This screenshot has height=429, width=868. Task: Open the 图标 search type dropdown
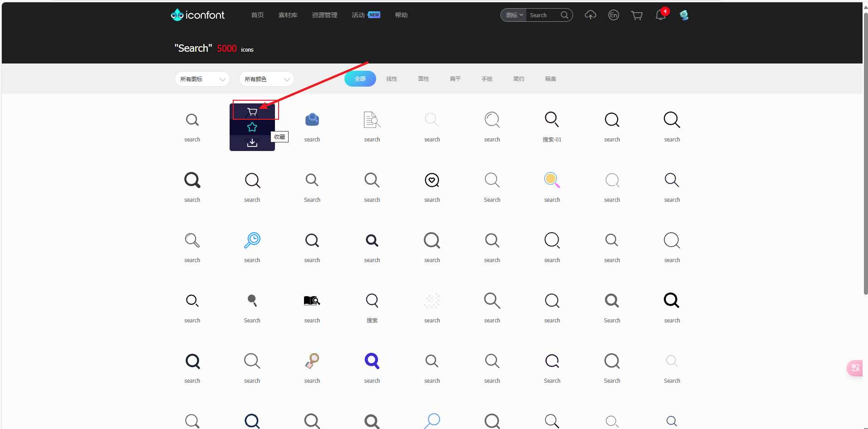point(515,15)
